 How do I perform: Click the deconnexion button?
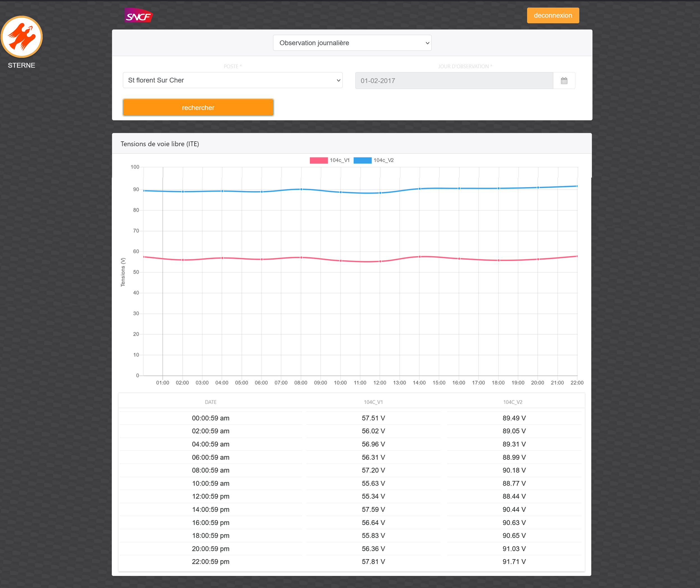pyautogui.click(x=553, y=15)
